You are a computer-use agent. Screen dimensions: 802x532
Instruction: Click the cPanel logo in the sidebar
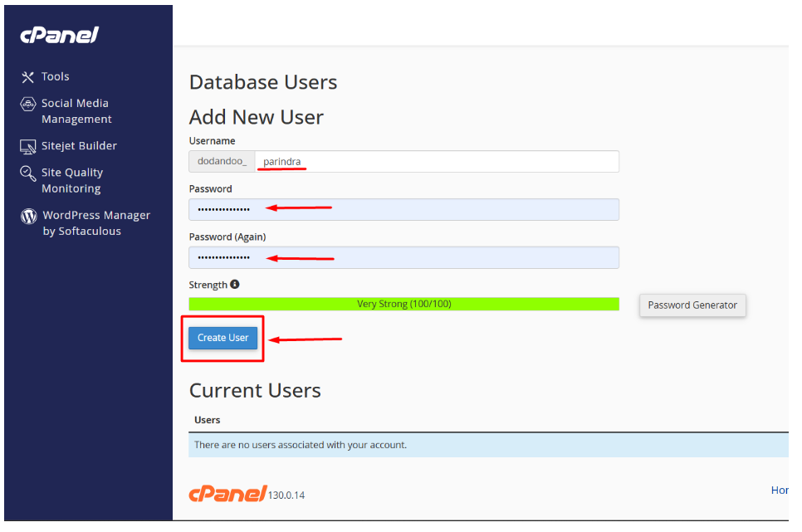59,35
